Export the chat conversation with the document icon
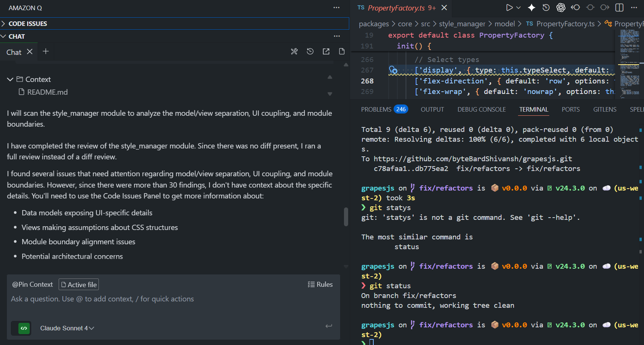The image size is (644, 345). (x=341, y=51)
